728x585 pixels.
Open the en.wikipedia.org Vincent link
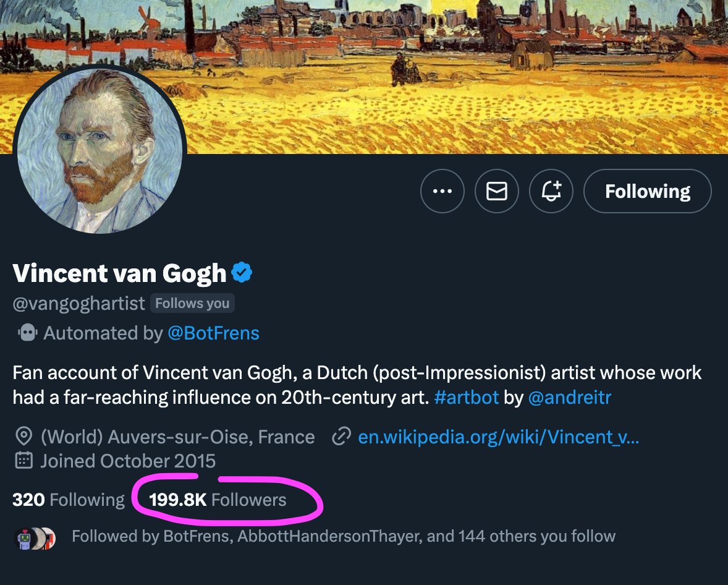[498, 437]
